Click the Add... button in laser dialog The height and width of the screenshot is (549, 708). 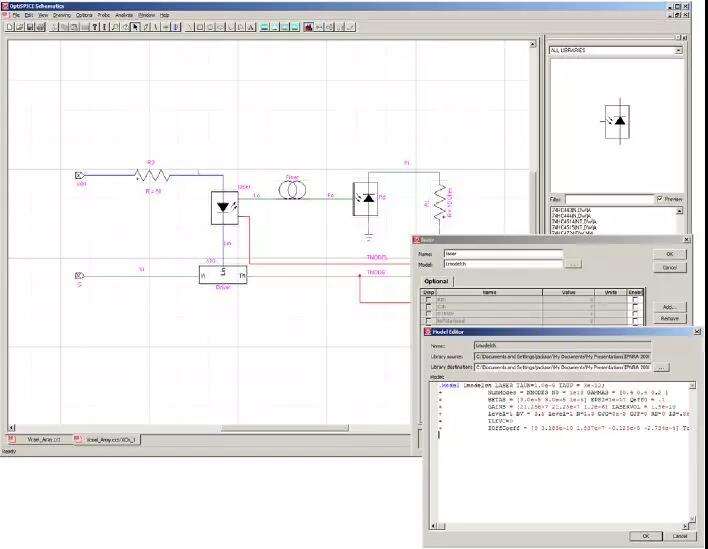coord(669,306)
